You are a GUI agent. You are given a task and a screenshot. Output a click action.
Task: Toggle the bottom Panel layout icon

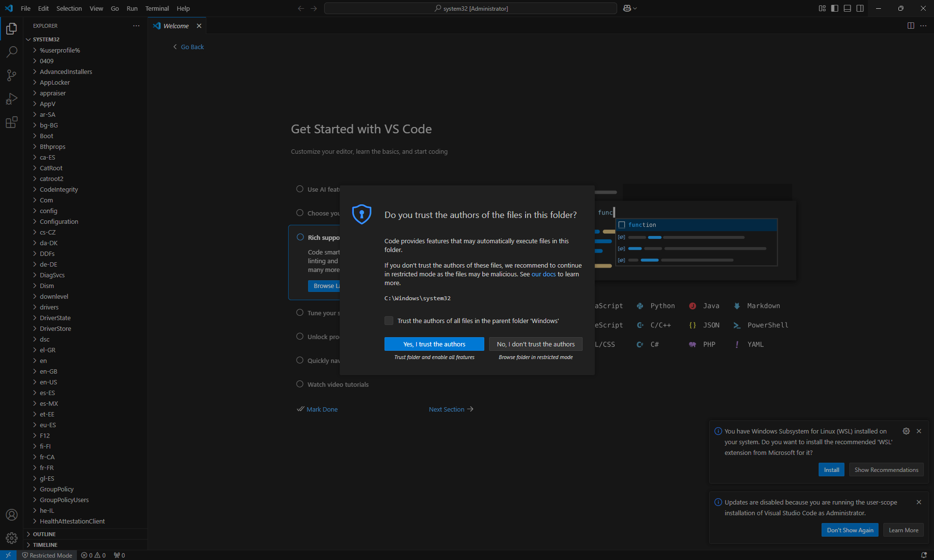[847, 8]
